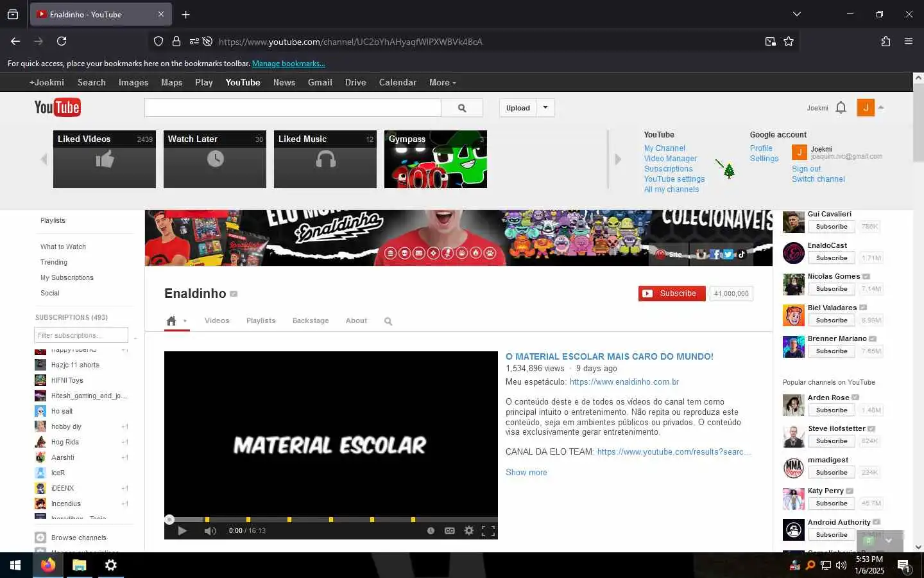
Task: Select Gmail in the Google bar
Action: 320,82
